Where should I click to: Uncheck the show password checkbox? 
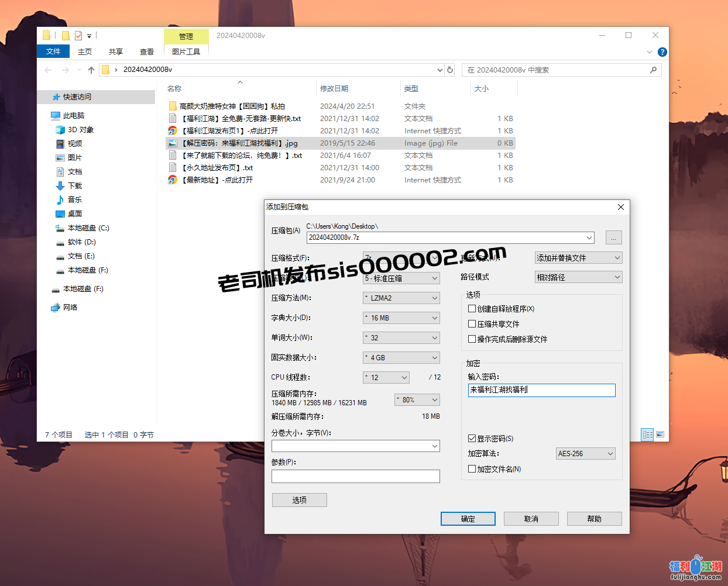472,439
